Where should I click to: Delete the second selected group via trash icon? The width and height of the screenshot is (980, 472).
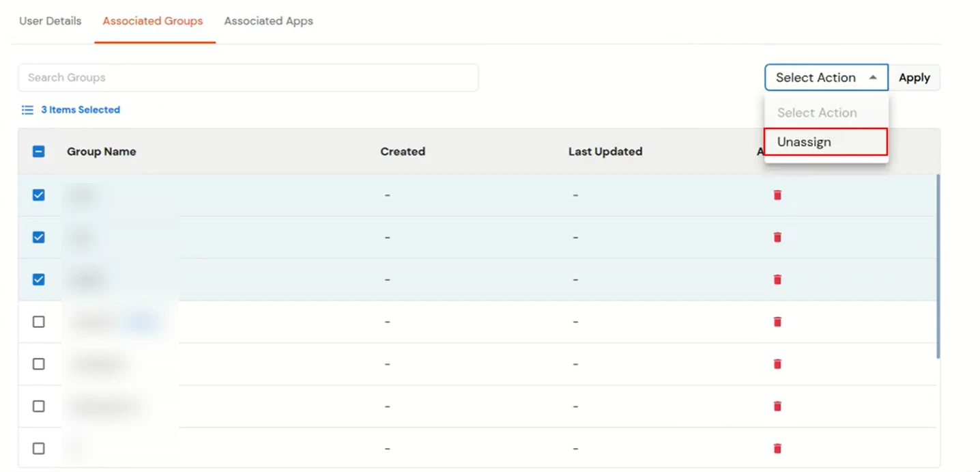tap(777, 238)
